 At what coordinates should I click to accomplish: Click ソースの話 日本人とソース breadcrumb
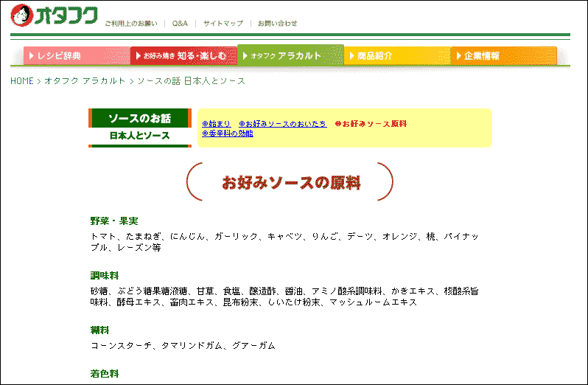click(x=192, y=81)
